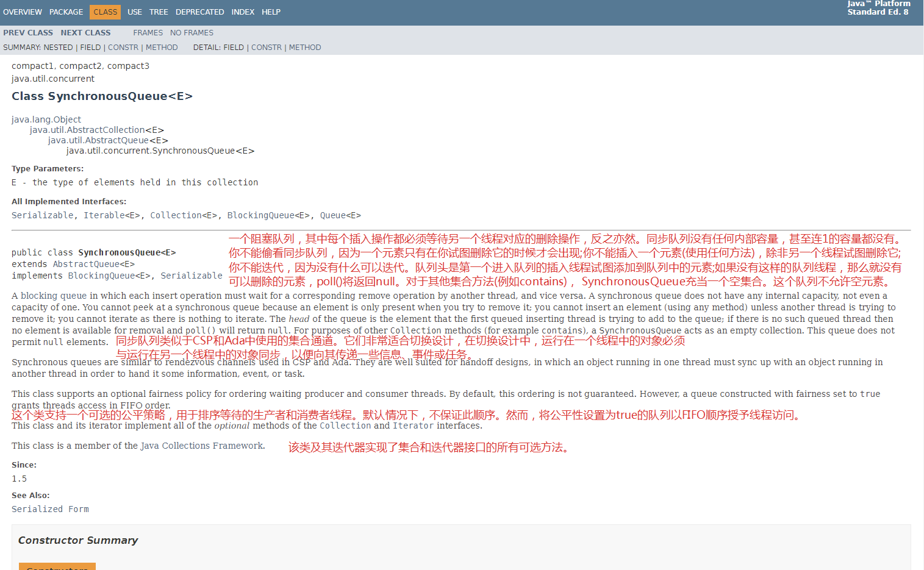Open the java.util.concurrent package link

click(53, 79)
